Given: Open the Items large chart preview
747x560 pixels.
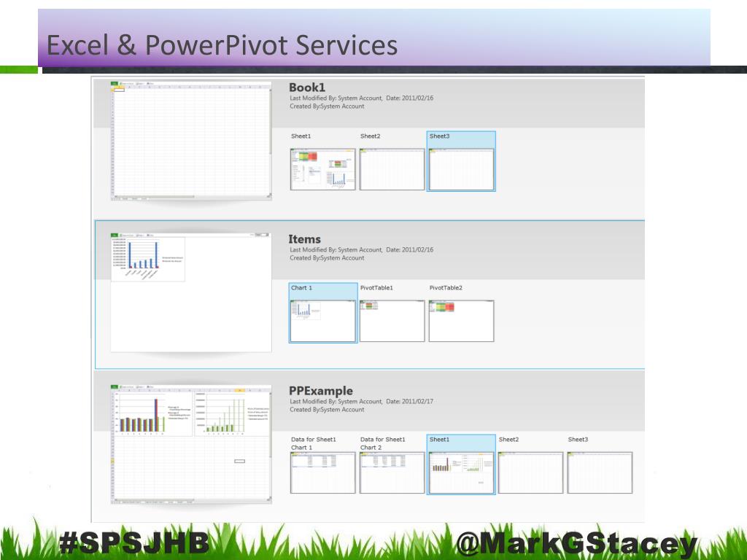Looking at the screenshot, I should coord(191,292).
